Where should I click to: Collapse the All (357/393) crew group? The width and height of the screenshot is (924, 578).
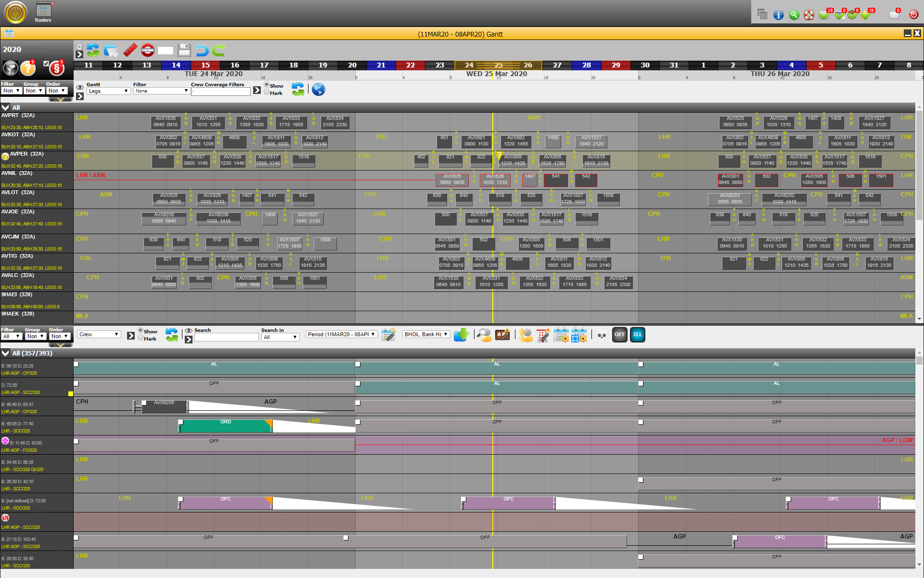coord(6,353)
